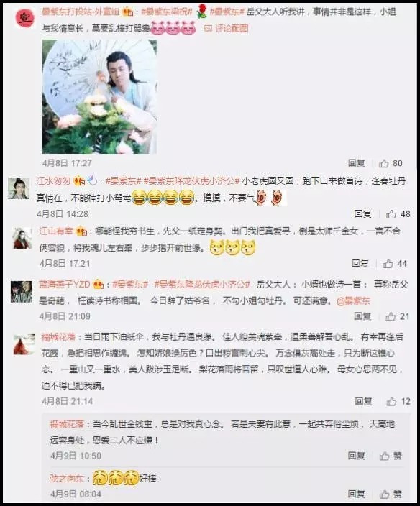Reply to 江水匆匆's comment
The height and width of the screenshot is (506, 420).
[x=363, y=213]
